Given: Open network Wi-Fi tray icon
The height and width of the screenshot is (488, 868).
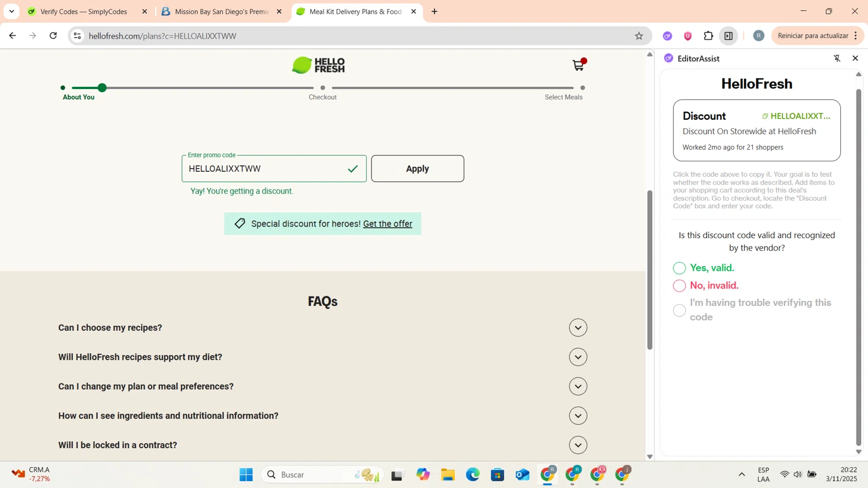Looking at the screenshot, I should point(785,475).
